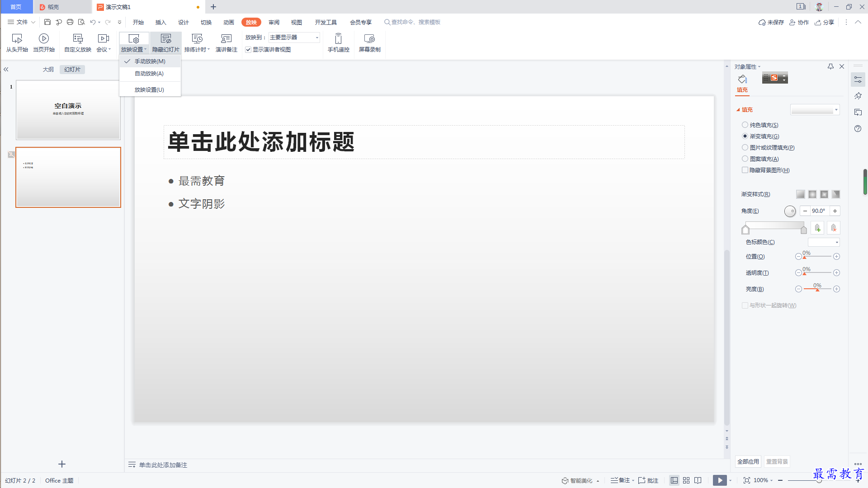Switch to 插入 ribbon tab
The image size is (868, 488).
(x=161, y=22)
